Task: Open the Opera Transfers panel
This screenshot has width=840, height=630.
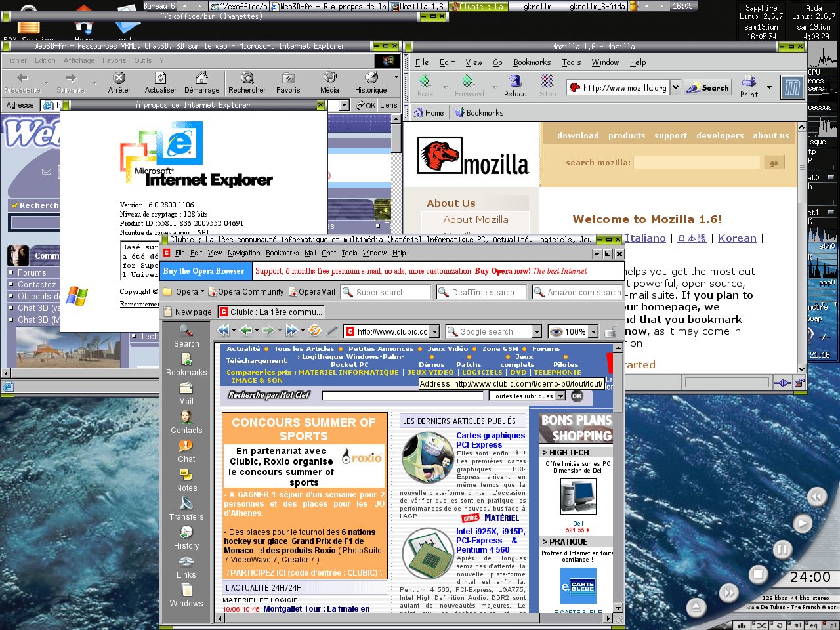Action: [x=186, y=509]
